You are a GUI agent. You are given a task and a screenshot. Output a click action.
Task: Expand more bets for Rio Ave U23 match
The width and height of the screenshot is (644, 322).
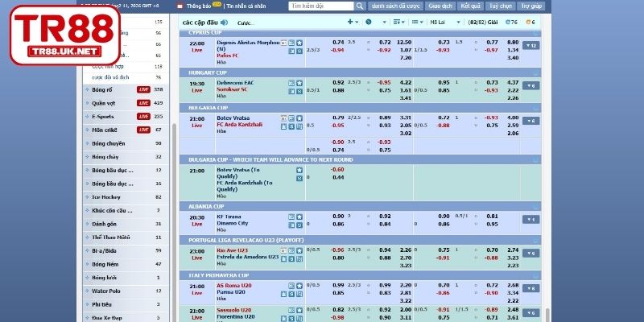530,254
